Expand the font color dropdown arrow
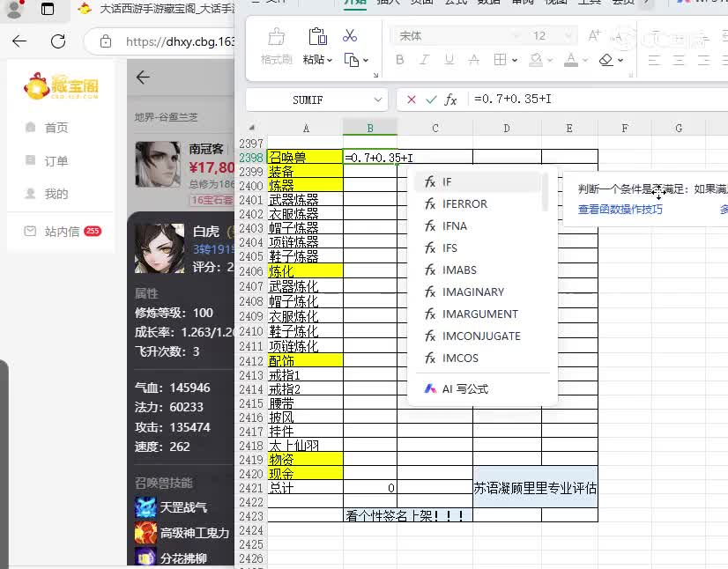Image resolution: width=728 pixels, height=569 pixels. [585, 60]
